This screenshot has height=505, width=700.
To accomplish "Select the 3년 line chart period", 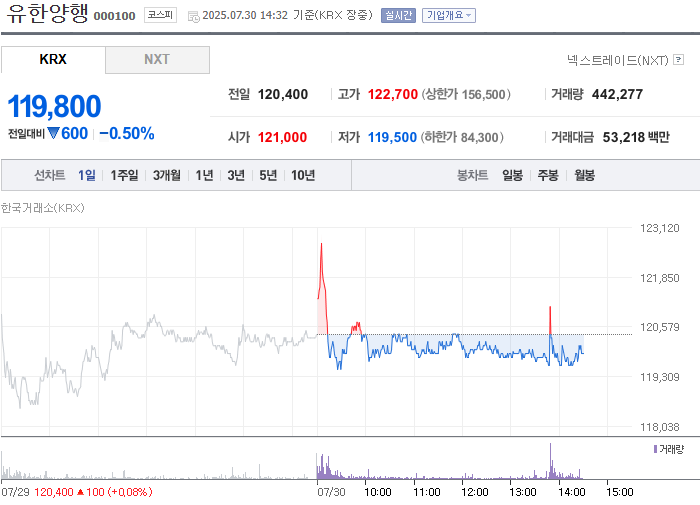I will click(x=236, y=175).
